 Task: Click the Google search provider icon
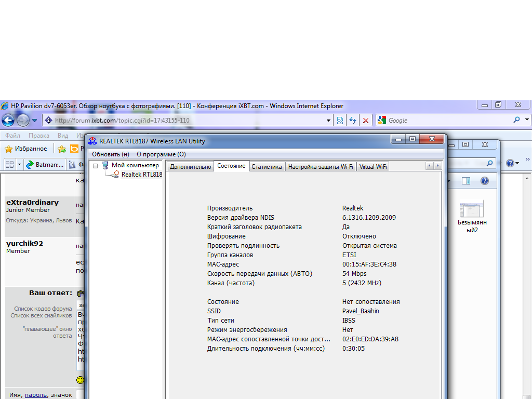[x=382, y=120]
